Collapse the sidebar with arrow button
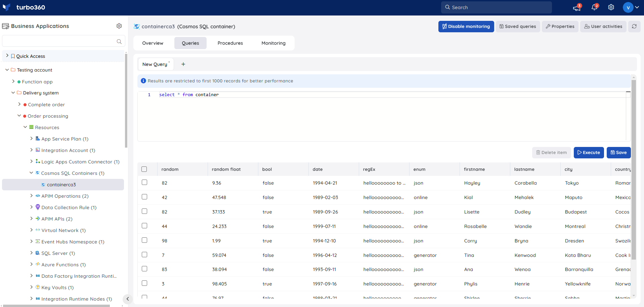Viewport: 644px width, 307px height. click(x=127, y=299)
